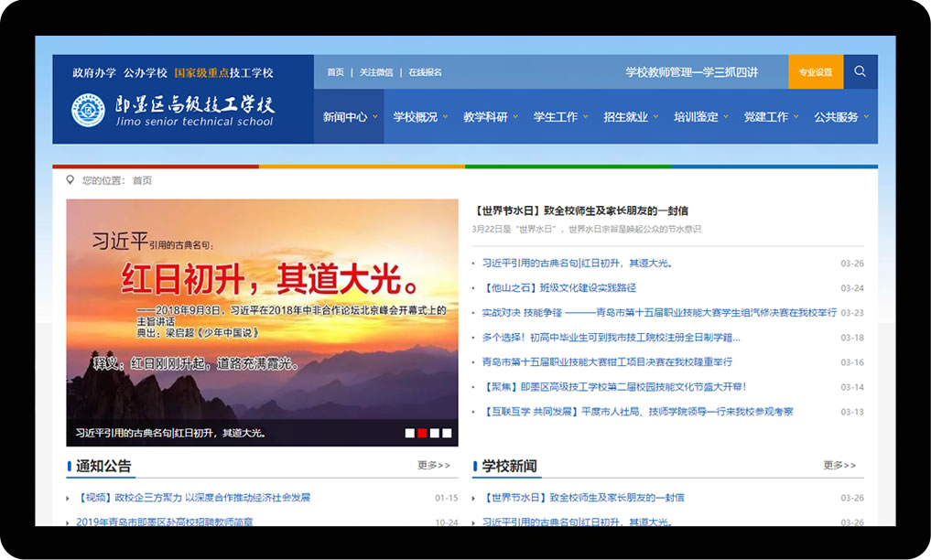Screen dimensions: 931x560
Task: Click the 通知公告 section heading
Action: (x=103, y=467)
